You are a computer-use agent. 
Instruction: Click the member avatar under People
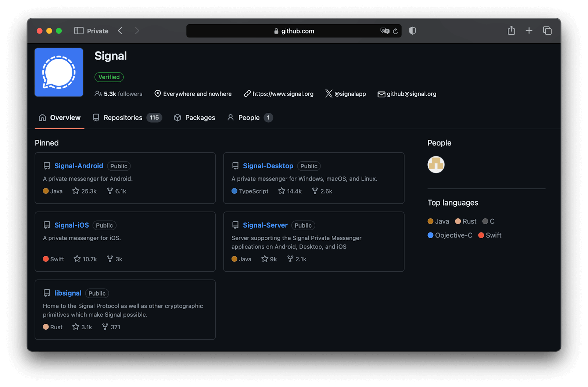click(x=436, y=164)
